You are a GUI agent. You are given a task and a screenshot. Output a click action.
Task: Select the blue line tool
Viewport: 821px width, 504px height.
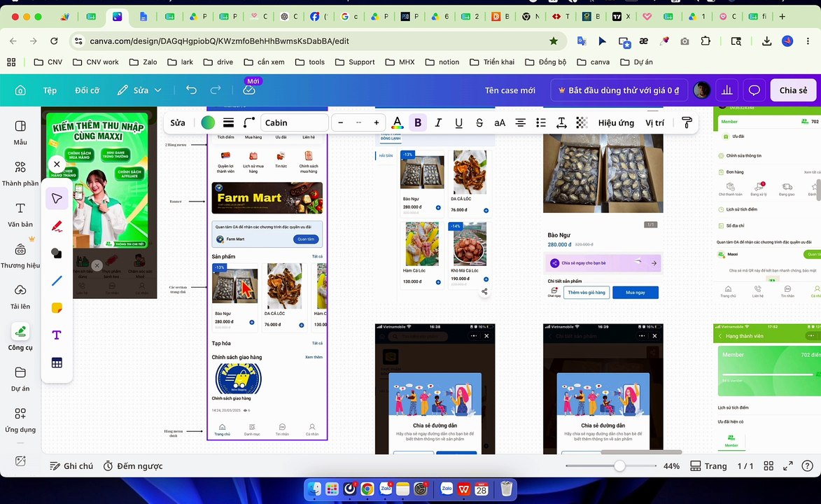[57, 281]
